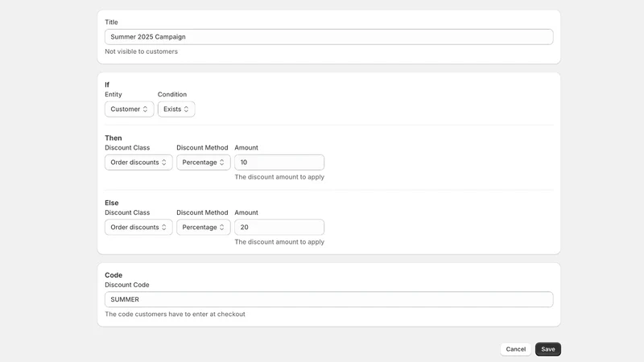Viewport: 644px width, 362px height.
Task: Open the Else section Discount Method dropdown
Action: (x=204, y=228)
